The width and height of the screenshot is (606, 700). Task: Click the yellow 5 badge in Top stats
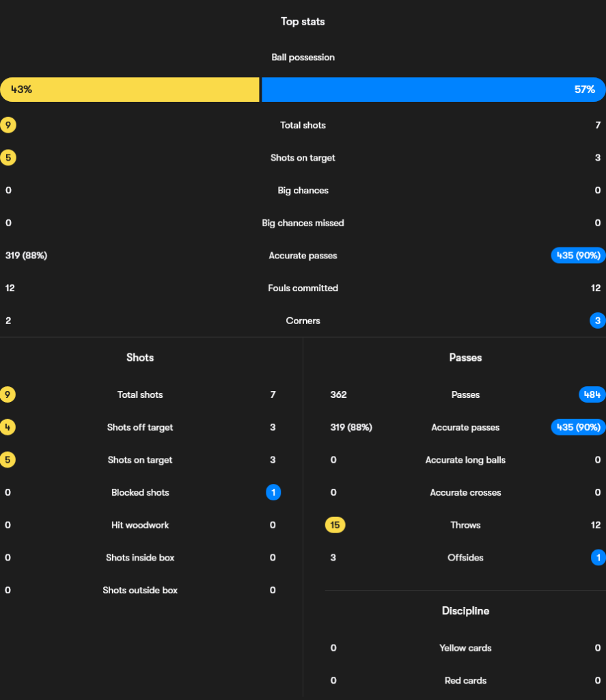click(8, 158)
